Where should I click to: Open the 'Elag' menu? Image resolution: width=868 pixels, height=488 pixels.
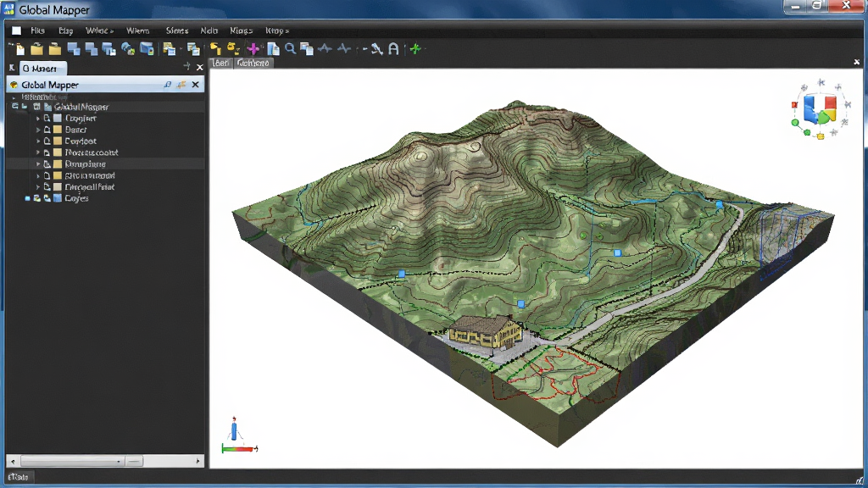[x=66, y=30]
